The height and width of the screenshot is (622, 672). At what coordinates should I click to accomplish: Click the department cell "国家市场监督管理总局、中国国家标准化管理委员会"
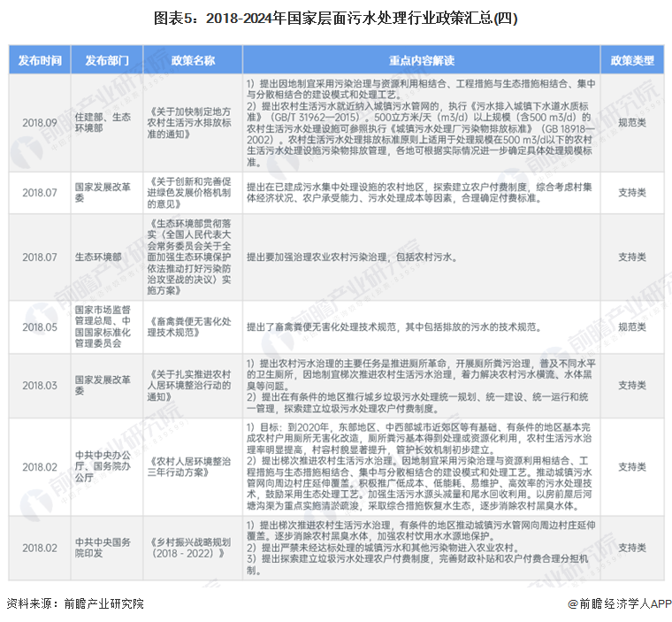click(103, 326)
